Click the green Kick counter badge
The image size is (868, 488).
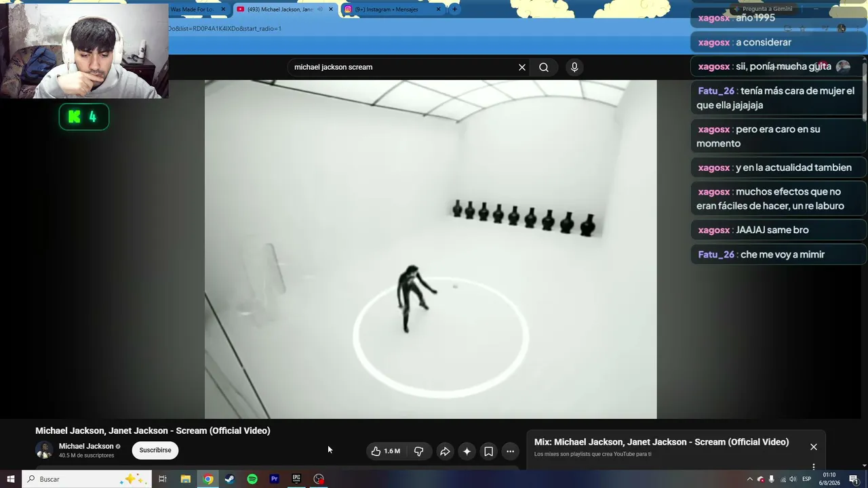[84, 117]
